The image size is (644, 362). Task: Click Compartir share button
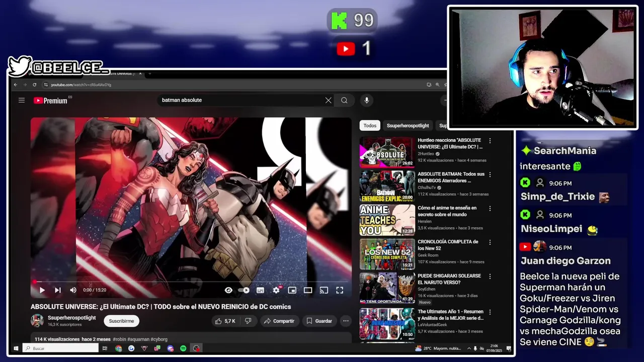tap(279, 321)
